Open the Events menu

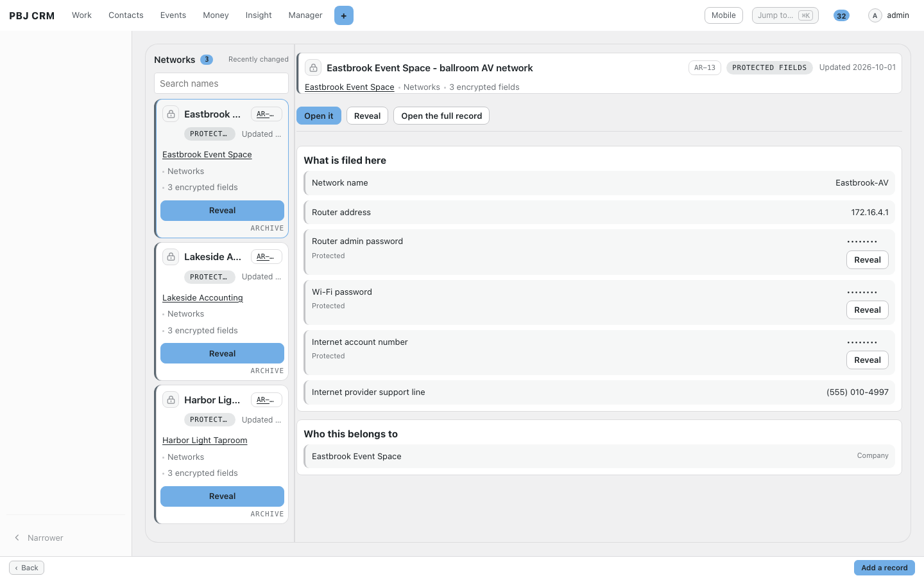[173, 15]
